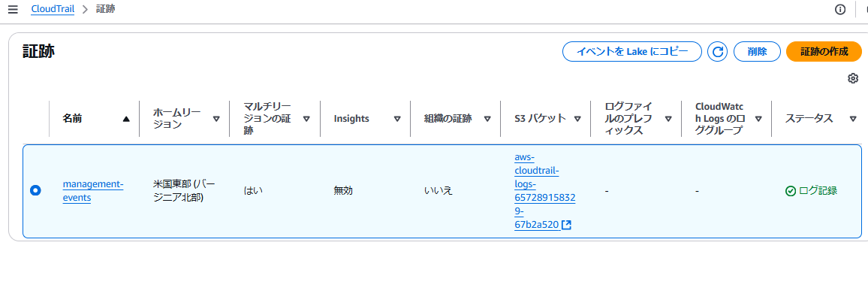
Task: Open S3 bucket external link icon
Action: click(x=566, y=225)
